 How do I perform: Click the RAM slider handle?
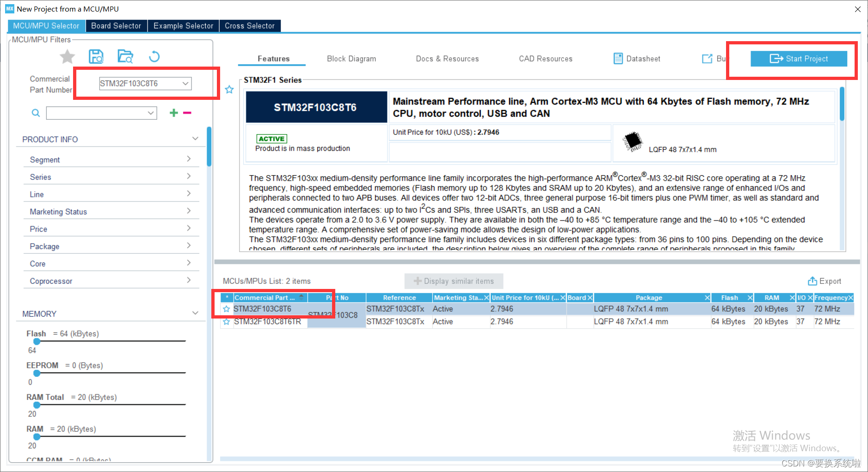point(37,436)
